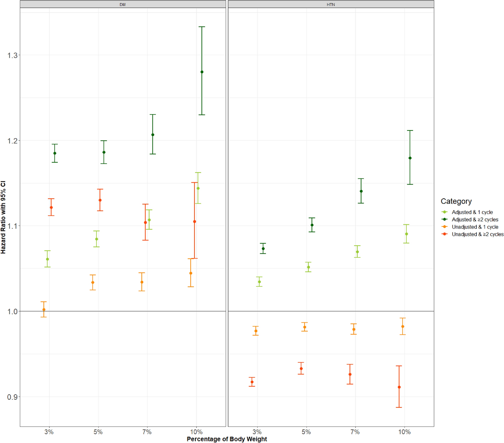Image resolution: width=504 pixels, height=443 pixels.
Task: Click the orange legend marker for Unadjusted 1 cycle
Action: click(444, 227)
